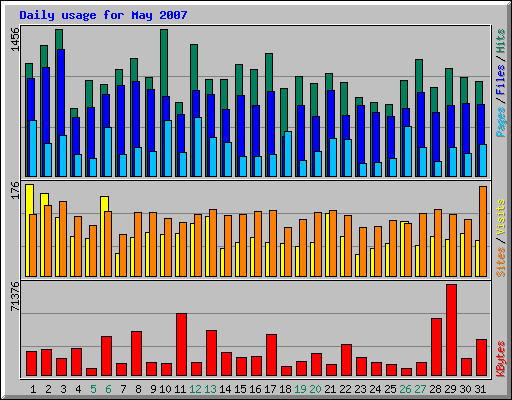Click green weekend day label 6

[x=108, y=389]
